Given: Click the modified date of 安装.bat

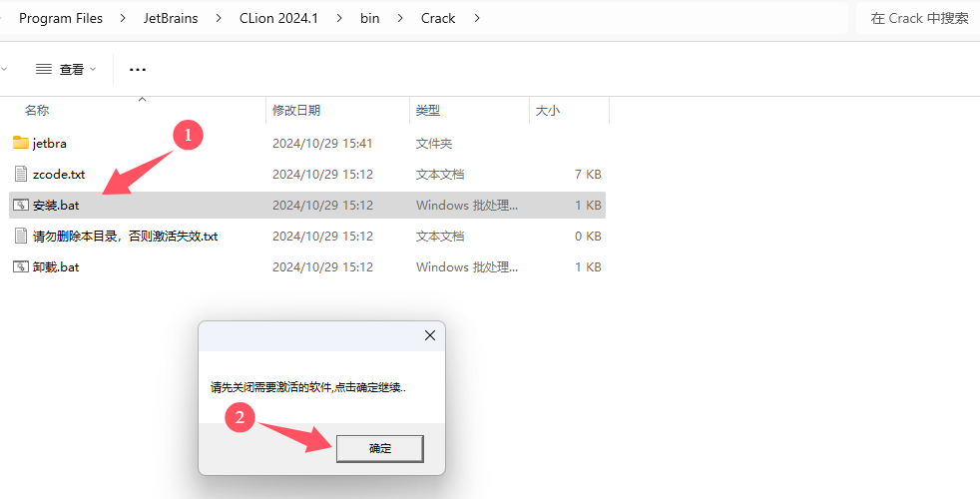Looking at the screenshot, I should point(322,206).
